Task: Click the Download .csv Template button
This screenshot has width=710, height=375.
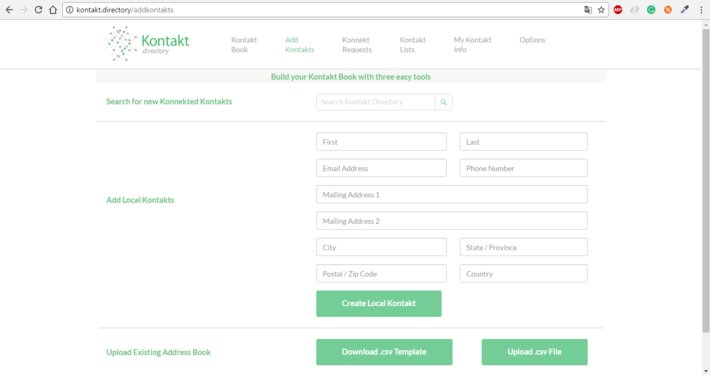Action: point(384,352)
